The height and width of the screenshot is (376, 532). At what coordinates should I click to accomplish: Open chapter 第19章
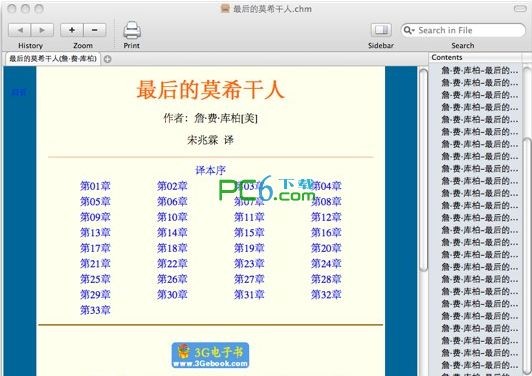tap(249, 248)
